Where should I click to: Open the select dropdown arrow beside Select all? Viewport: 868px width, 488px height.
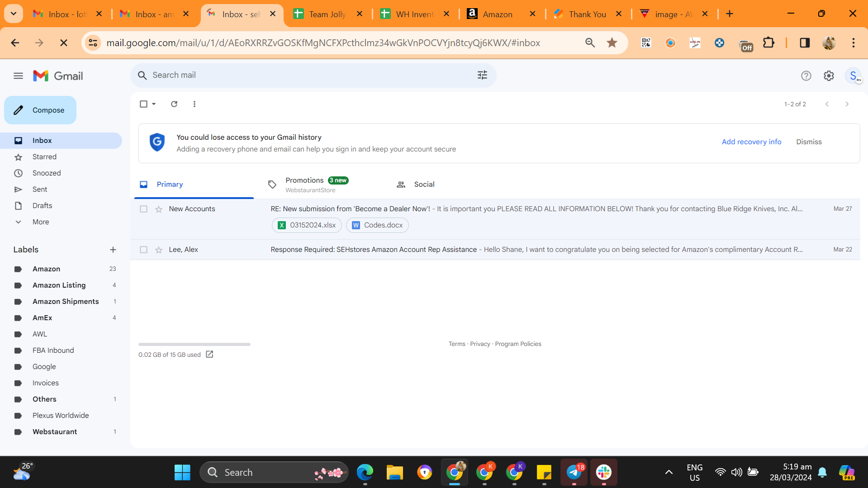coord(154,104)
